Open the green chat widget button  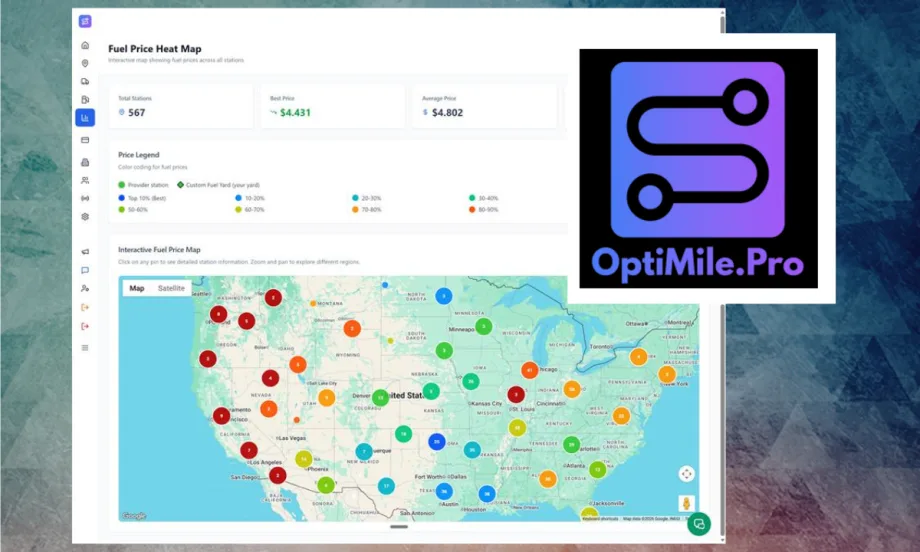coord(699,524)
